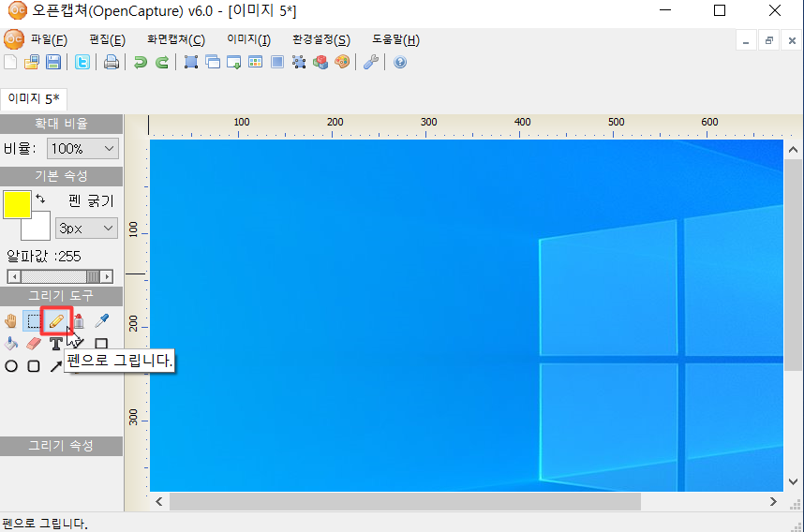Click the horizontal scrollbar thumb
This screenshot has height=532, width=804.
(405, 502)
